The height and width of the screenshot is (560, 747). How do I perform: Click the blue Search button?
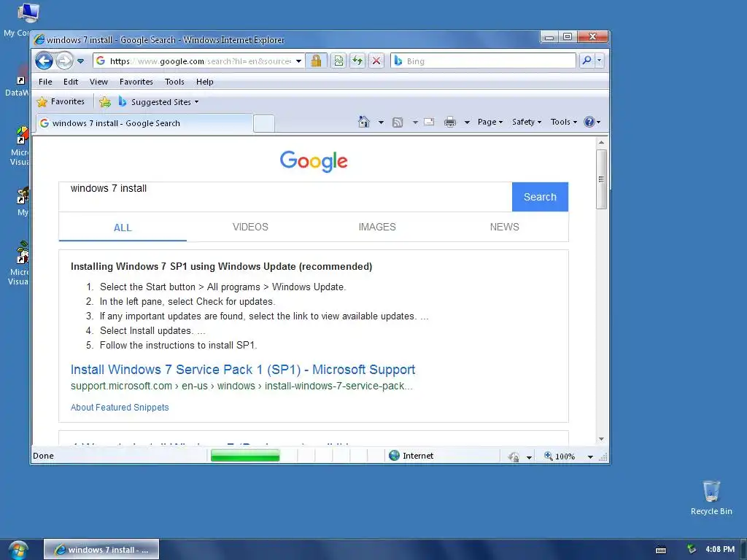coord(540,197)
